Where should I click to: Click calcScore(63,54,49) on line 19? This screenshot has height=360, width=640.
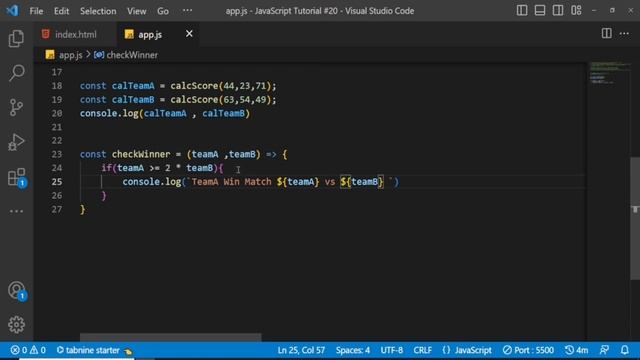click(x=220, y=100)
